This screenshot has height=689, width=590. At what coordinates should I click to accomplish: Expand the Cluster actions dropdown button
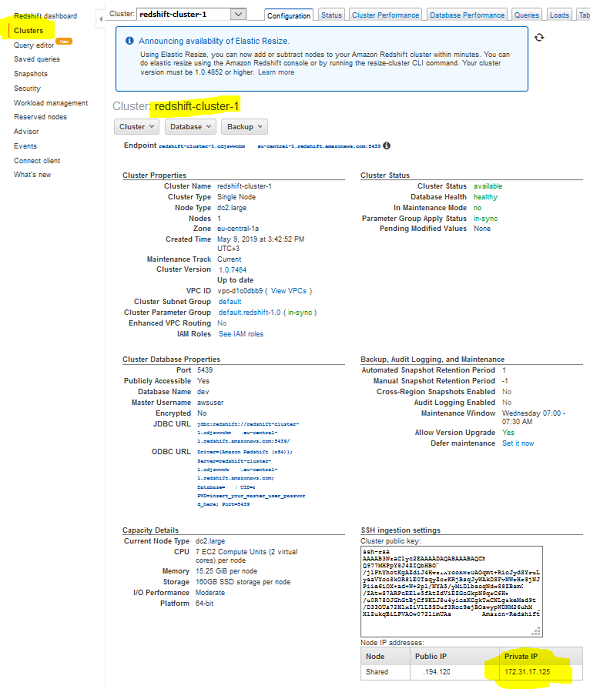[x=137, y=127]
